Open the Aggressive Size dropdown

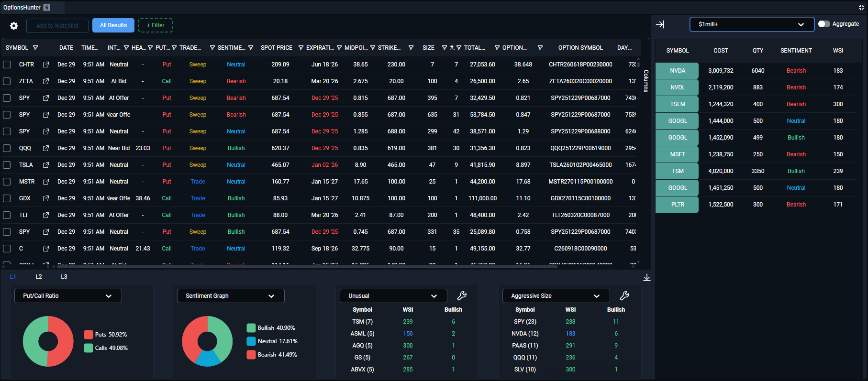click(556, 296)
